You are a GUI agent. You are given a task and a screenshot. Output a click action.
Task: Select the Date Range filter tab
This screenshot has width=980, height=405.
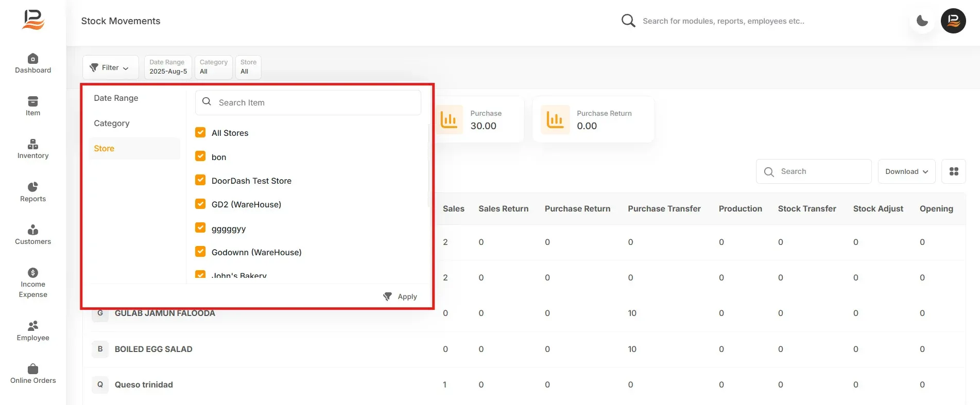[x=116, y=98]
